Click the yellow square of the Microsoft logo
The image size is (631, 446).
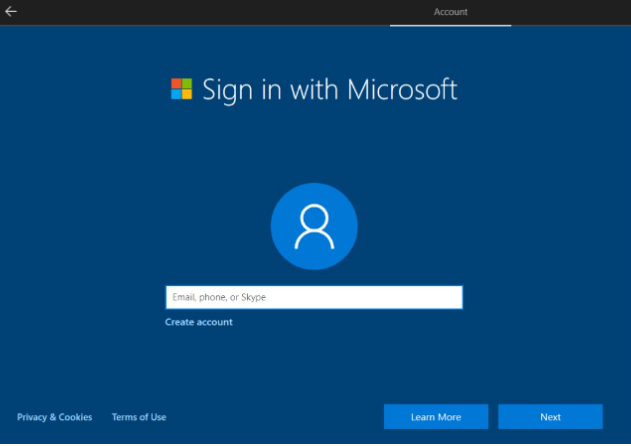point(187,95)
